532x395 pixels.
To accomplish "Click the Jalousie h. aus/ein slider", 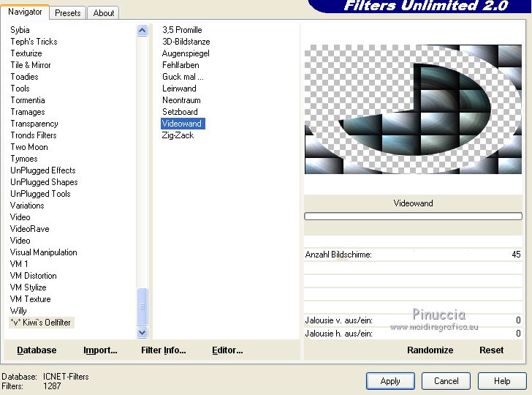I will tap(413, 334).
